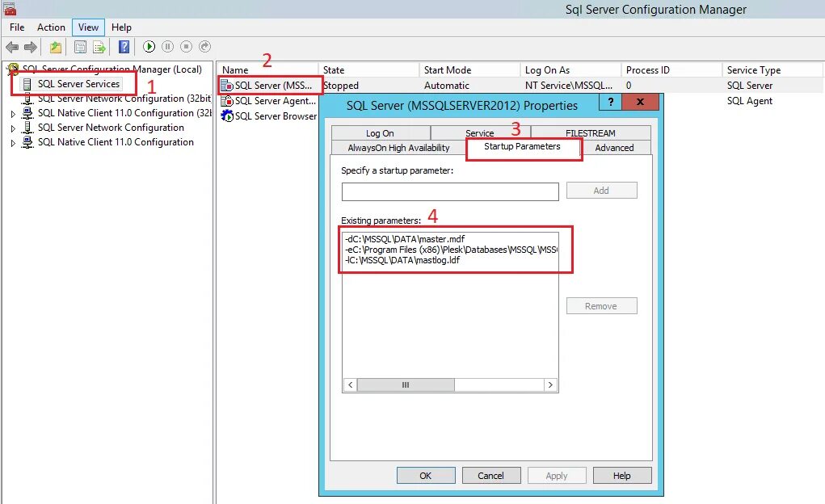
Task: Click the NT Service\MSSQL... log on cell
Action: 569,86
